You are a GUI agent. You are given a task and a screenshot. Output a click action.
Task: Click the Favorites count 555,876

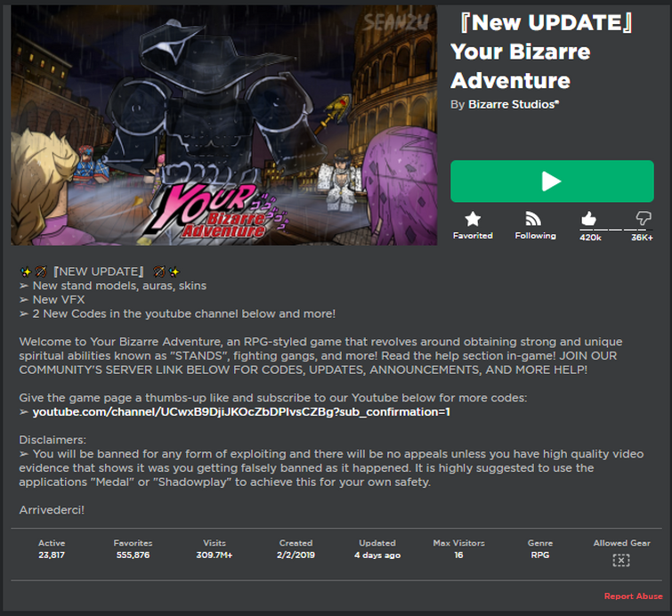[133, 555]
